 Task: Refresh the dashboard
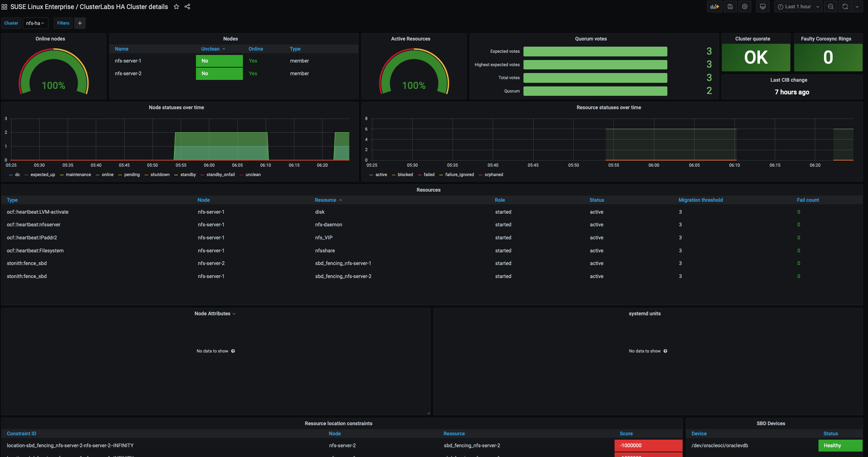tap(845, 7)
